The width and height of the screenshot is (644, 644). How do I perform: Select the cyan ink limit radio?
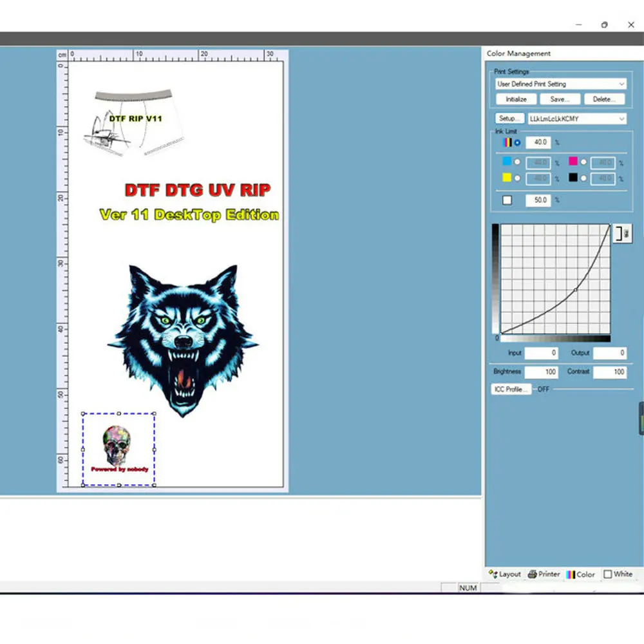[x=518, y=162]
